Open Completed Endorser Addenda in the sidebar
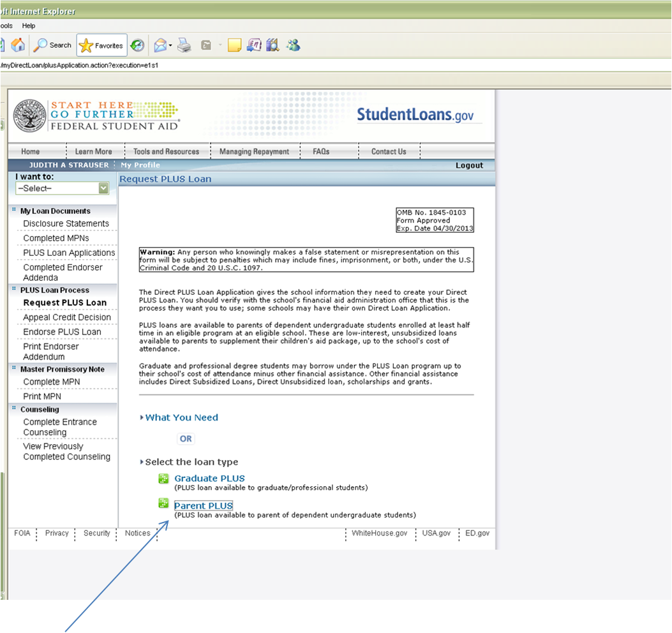The image size is (672, 633). 63,272
